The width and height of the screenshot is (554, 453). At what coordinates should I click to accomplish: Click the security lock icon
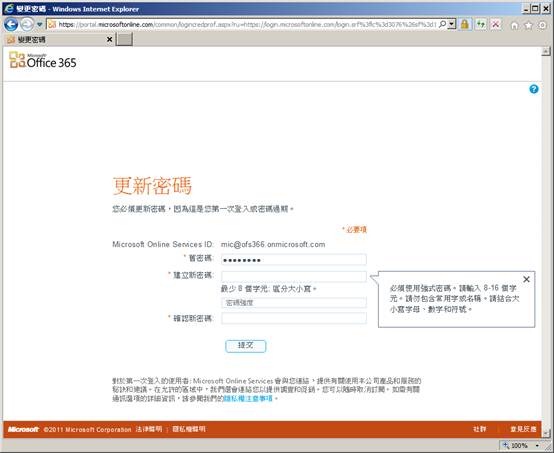(x=465, y=24)
